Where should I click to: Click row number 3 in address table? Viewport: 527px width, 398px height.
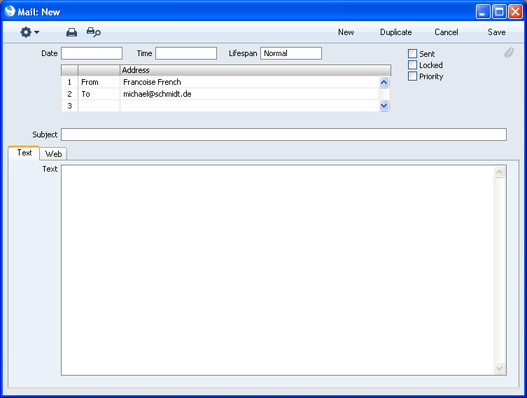(70, 106)
